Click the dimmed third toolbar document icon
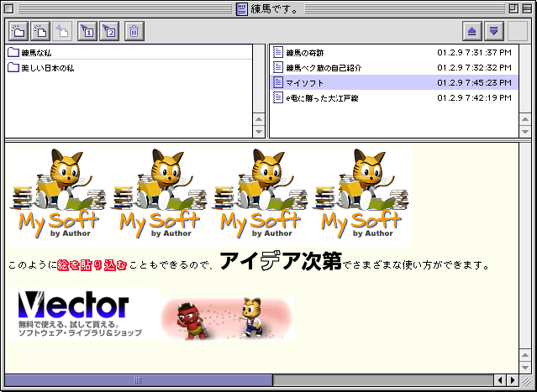 [62, 31]
